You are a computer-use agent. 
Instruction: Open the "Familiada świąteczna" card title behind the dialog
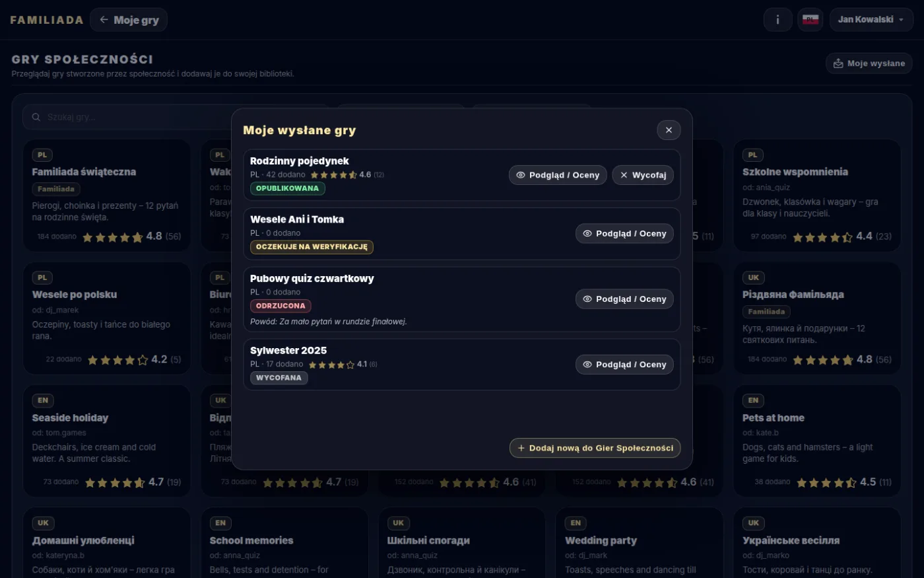(84, 172)
